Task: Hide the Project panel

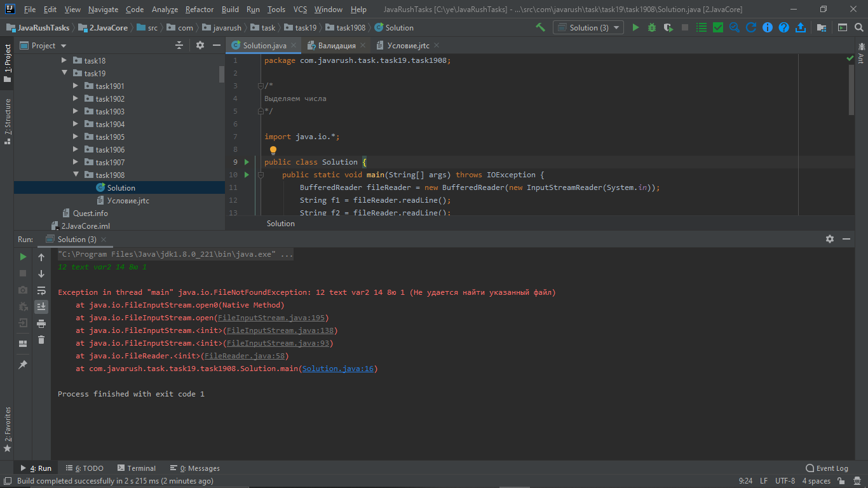Action: coord(216,45)
